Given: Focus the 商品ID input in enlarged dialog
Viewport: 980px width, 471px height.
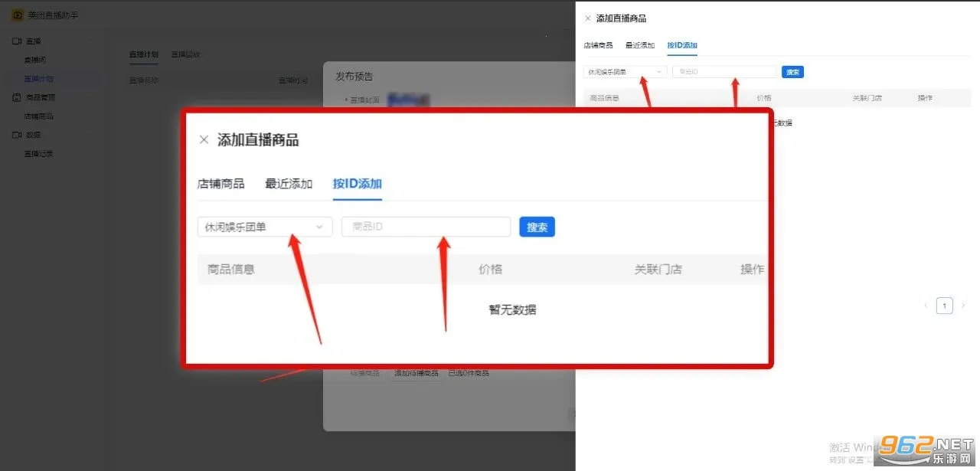Looking at the screenshot, I should tap(426, 227).
